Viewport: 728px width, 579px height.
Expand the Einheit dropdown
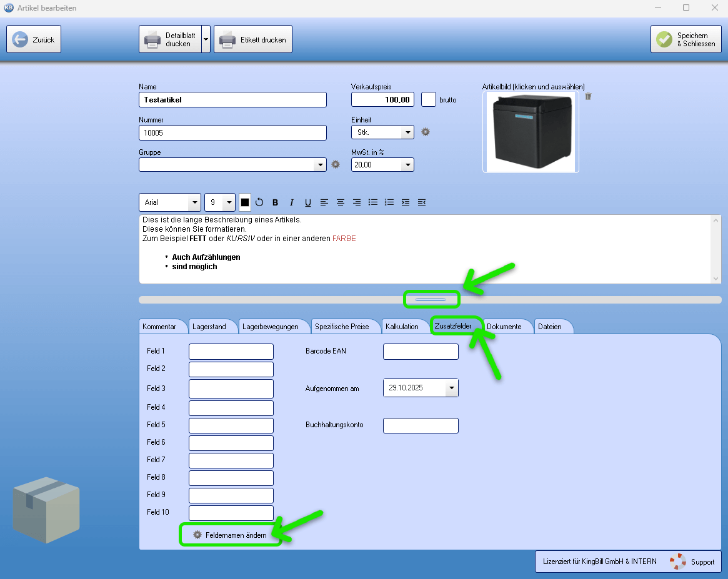[x=407, y=132]
